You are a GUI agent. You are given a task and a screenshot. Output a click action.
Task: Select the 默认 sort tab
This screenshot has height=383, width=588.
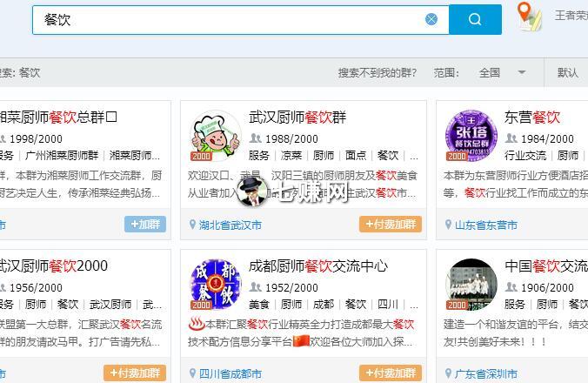(567, 72)
